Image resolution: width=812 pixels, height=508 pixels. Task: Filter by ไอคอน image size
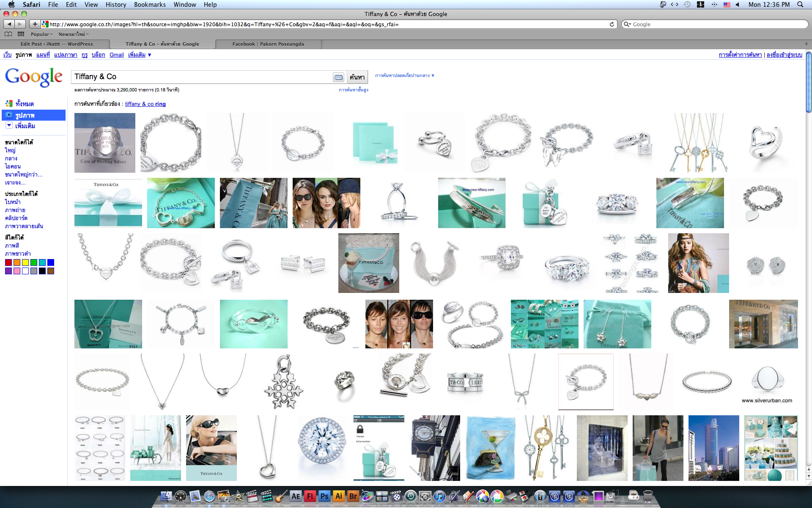(13, 166)
